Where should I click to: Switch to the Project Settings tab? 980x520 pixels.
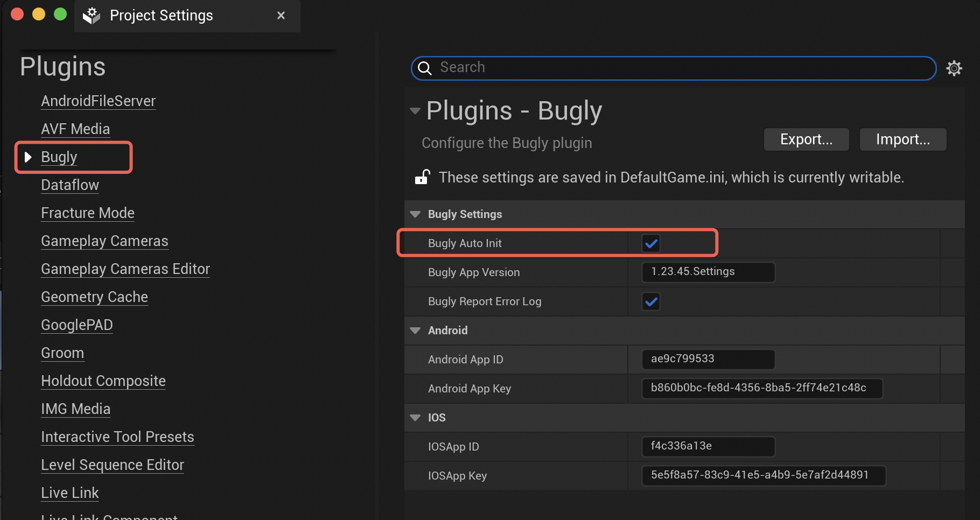click(161, 16)
